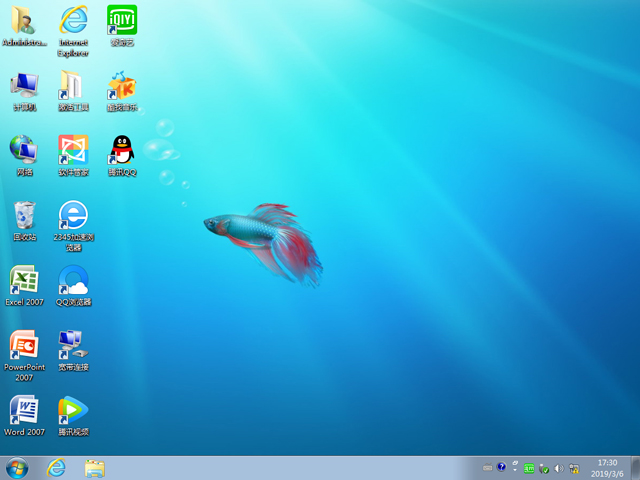Image resolution: width=640 pixels, height=480 pixels.
Task: Click the 2345 browser desktop shortcut
Action: click(x=73, y=215)
